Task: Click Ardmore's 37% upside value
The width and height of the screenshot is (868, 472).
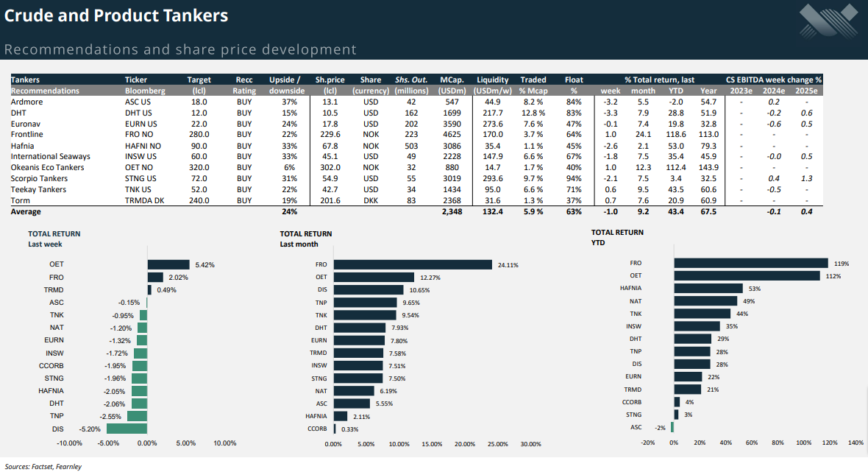Action: pos(290,102)
